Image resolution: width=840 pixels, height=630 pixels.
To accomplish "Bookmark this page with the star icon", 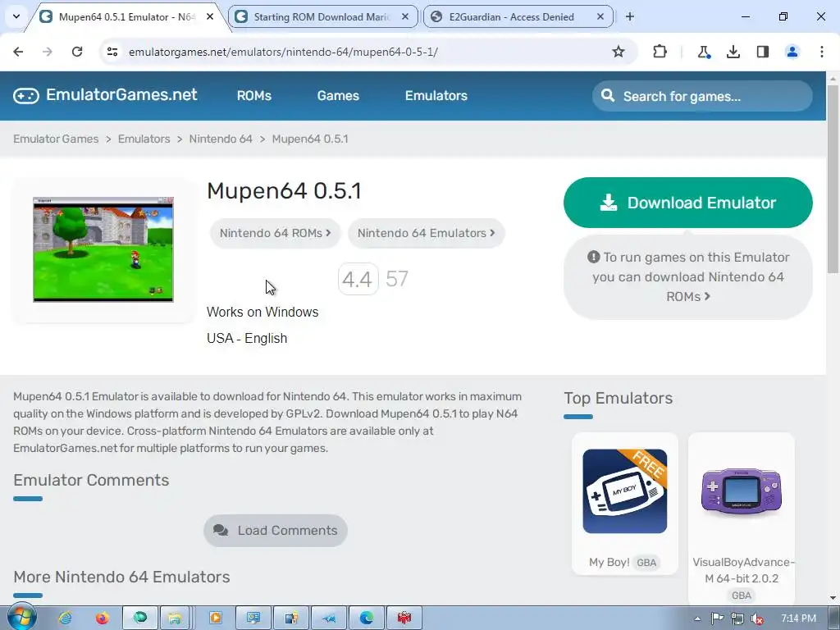I will (x=619, y=52).
